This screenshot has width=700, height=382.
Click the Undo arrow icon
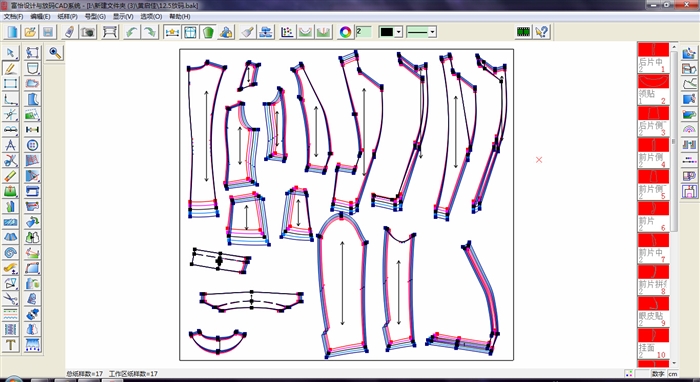coord(131,32)
